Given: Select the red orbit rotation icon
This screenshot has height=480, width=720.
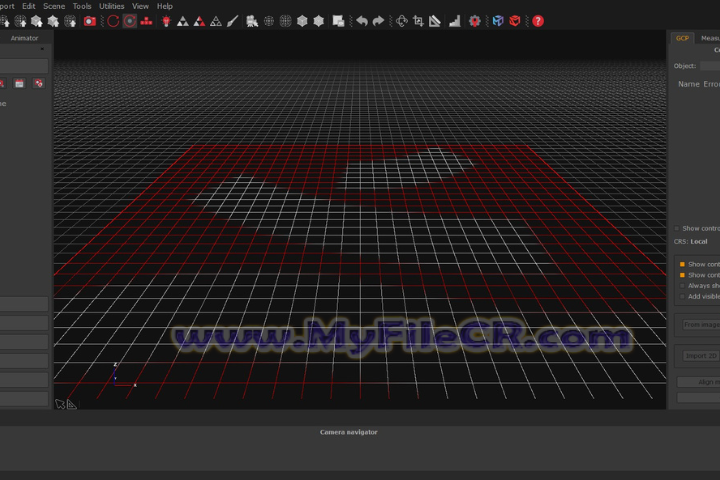Looking at the screenshot, I should coord(113,21).
